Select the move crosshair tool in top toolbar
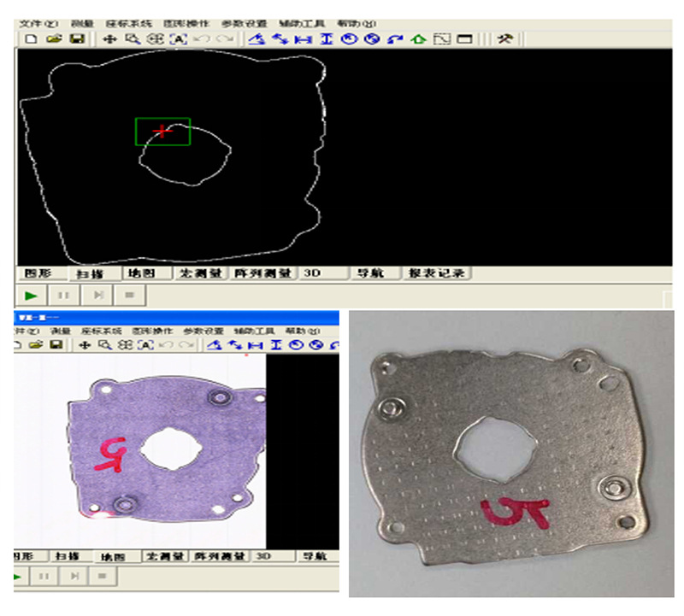The height and width of the screenshot is (616, 684). click(x=109, y=38)
